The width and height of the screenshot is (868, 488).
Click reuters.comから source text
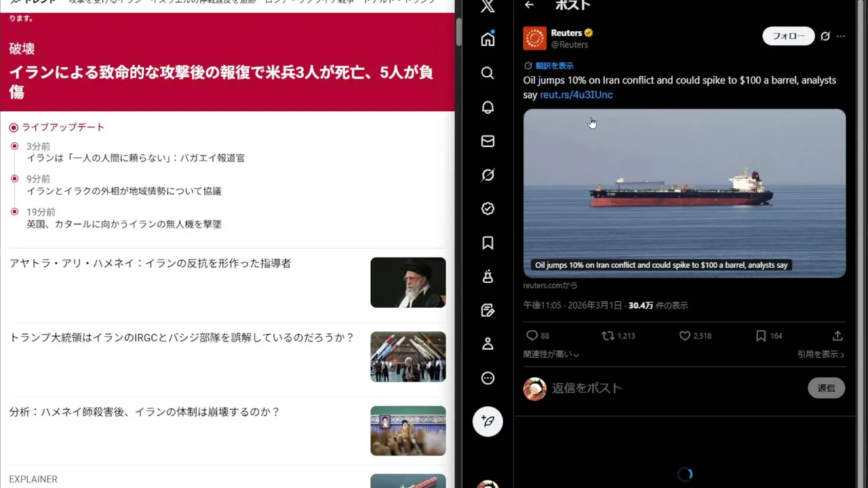551,286
